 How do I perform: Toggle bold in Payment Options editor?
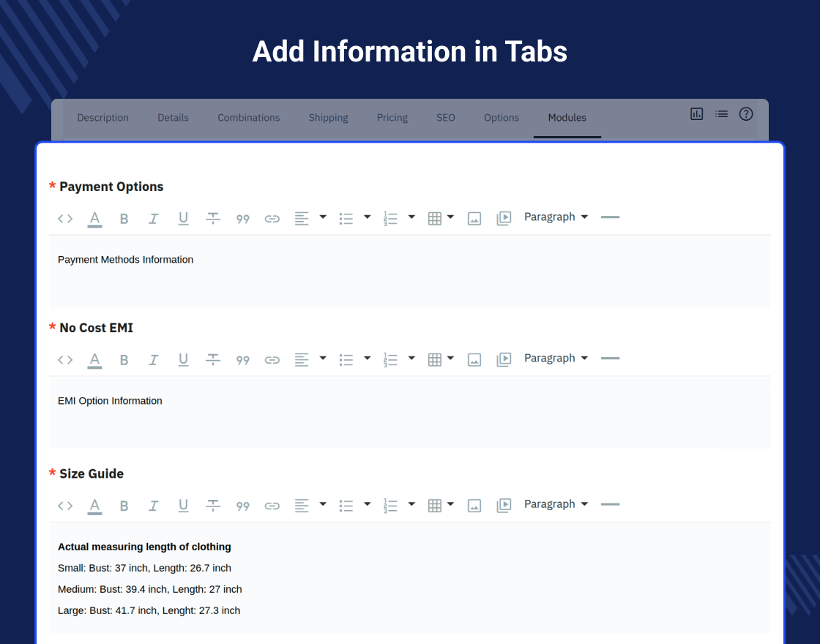click(124, 219)
